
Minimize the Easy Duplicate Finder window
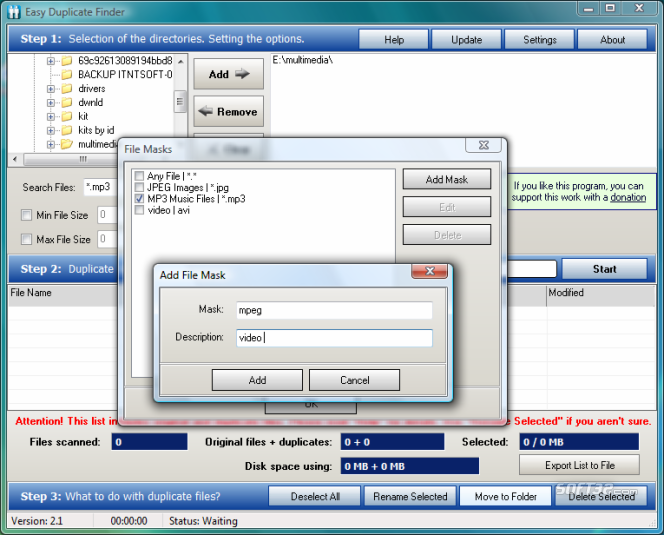point(589,8)
